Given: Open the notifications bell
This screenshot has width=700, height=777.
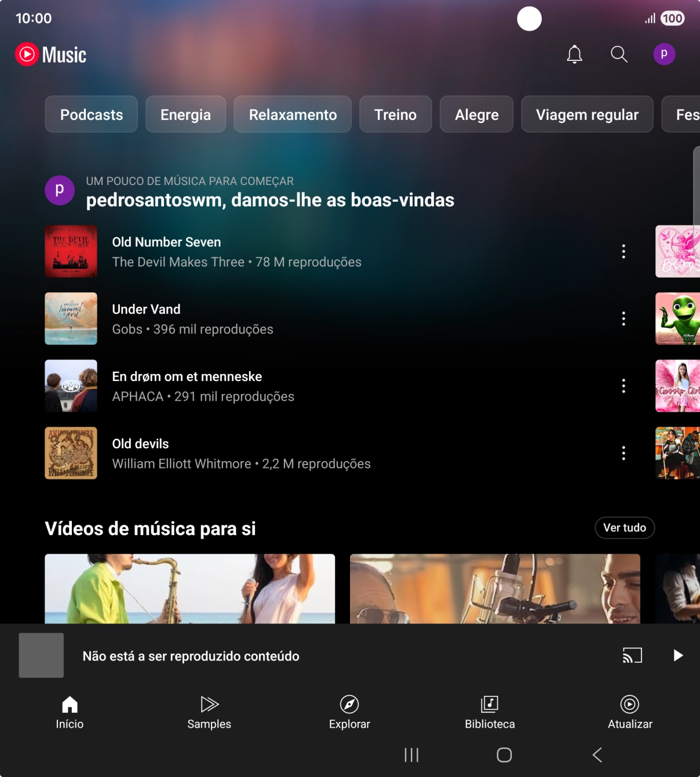Looking at the screenshot, I should (x=574, y=55).
